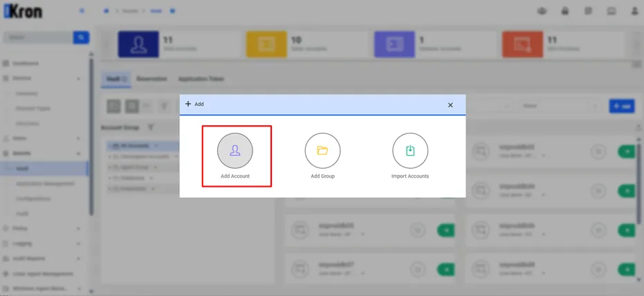Screen dimensions: 644x296
Task: Click the blue Add button behind dialog
Action: point(621,106)
